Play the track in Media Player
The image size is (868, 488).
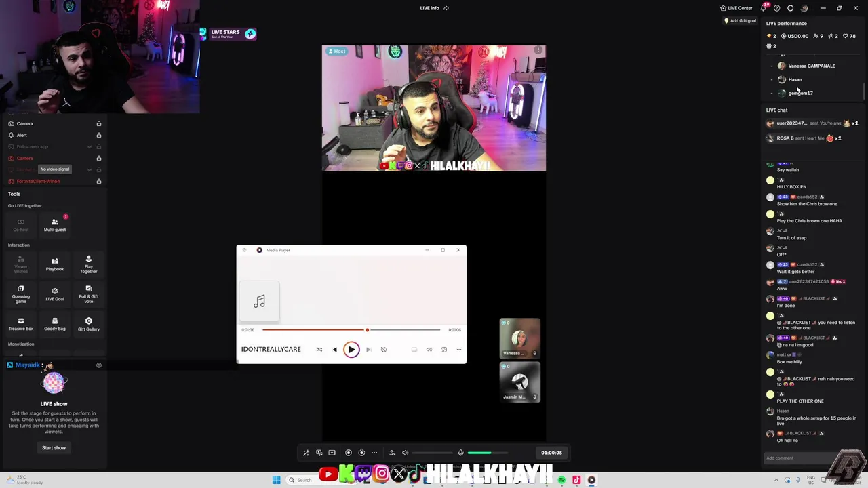[351, 350]
